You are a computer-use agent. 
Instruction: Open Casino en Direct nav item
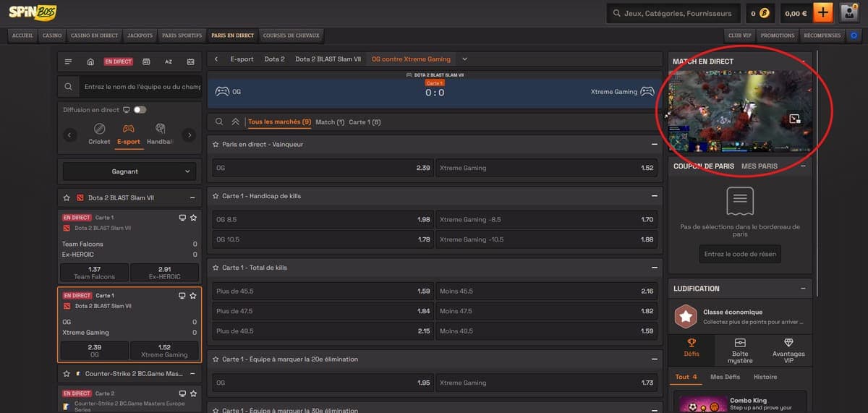tap(94, 35)
